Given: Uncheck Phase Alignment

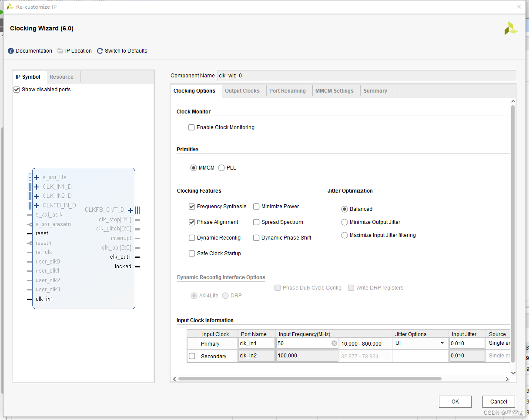Looking at the screenshot, I should (x=192, y=222).
